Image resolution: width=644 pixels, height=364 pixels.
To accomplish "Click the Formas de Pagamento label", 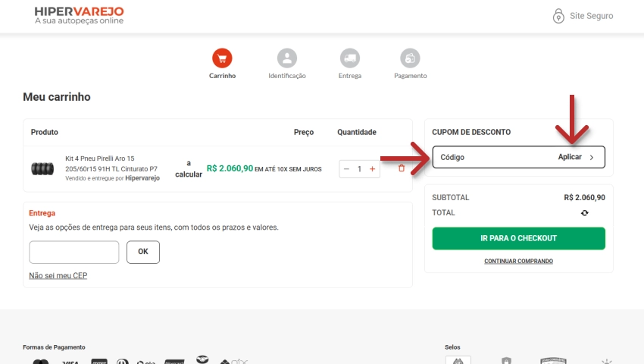I will [54, 347].
